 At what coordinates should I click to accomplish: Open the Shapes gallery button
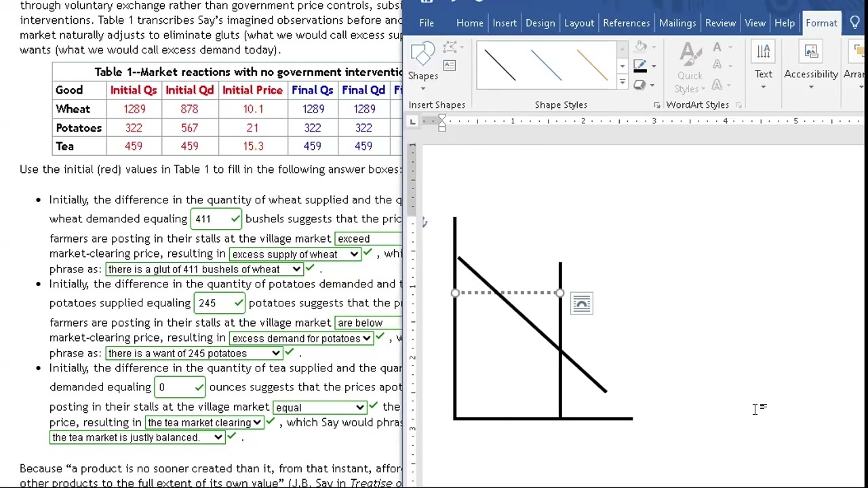(423, 66)
